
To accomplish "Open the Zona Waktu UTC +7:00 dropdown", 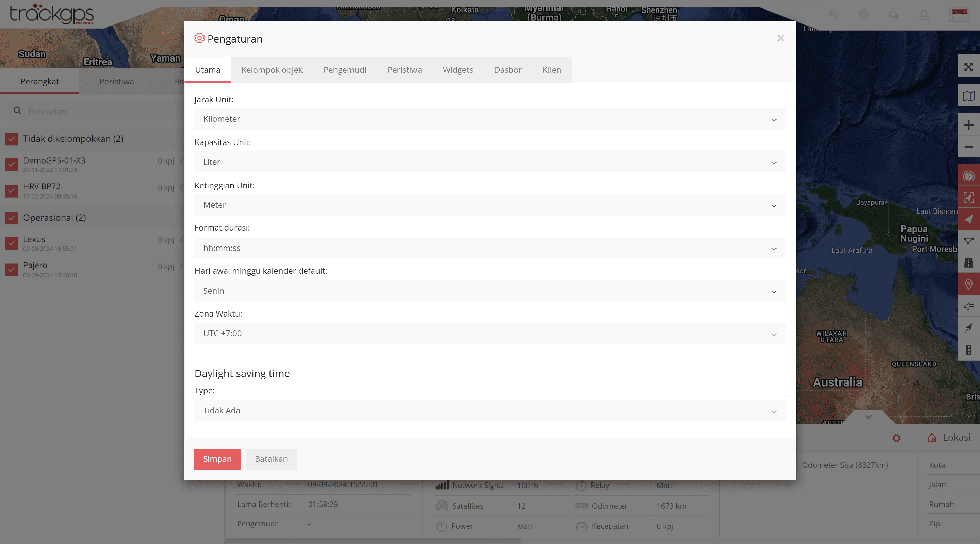I will click(490, 334).
